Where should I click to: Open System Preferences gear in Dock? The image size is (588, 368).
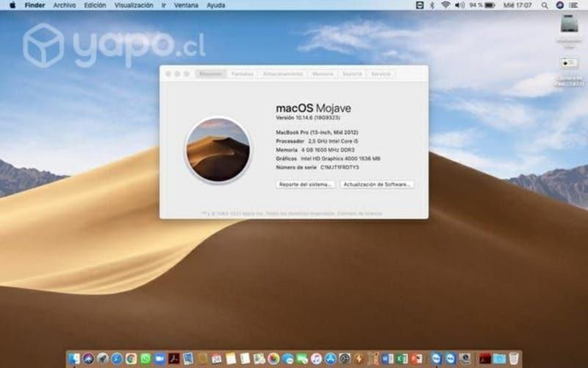coord(345,358)
